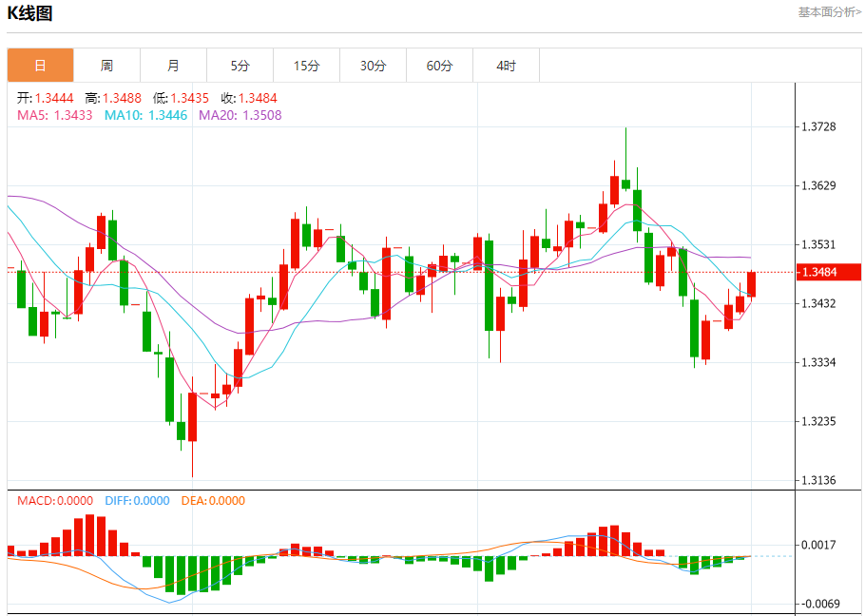The height and width of the screenshot is (616, 865).
Task: Click the K线图 title heading
Action: (x=30, y=13)
